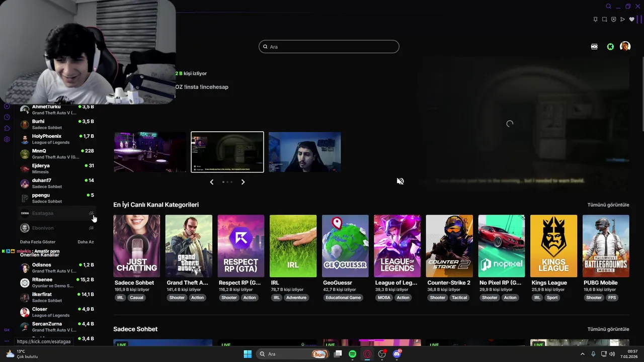Show fewer channels (Daha Az)
The image size is (644, 362).
point(86,242)
